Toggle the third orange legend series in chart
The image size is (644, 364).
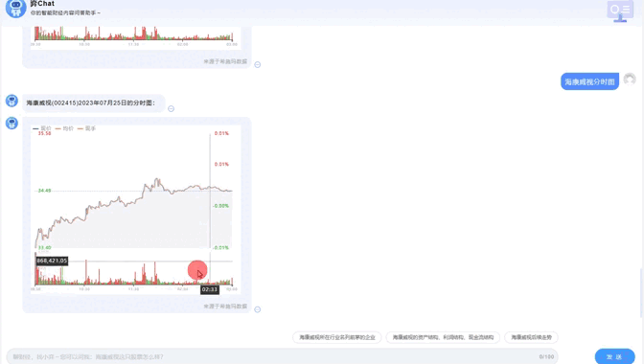click(86, 128)
